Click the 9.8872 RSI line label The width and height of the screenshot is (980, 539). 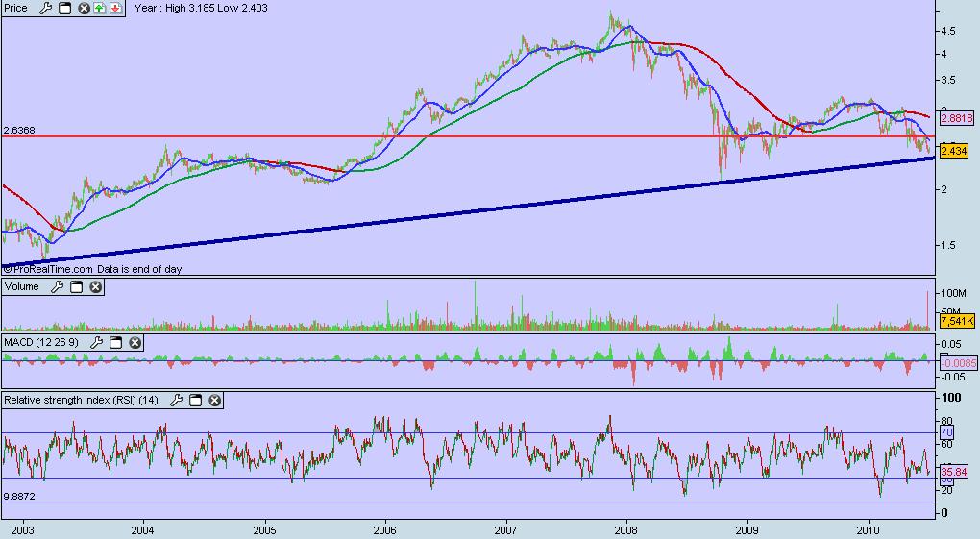coord(19,497)
